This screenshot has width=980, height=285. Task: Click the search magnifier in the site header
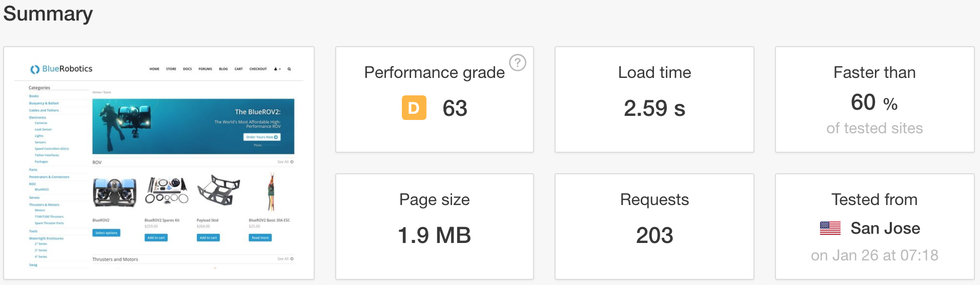click(289, 69)
